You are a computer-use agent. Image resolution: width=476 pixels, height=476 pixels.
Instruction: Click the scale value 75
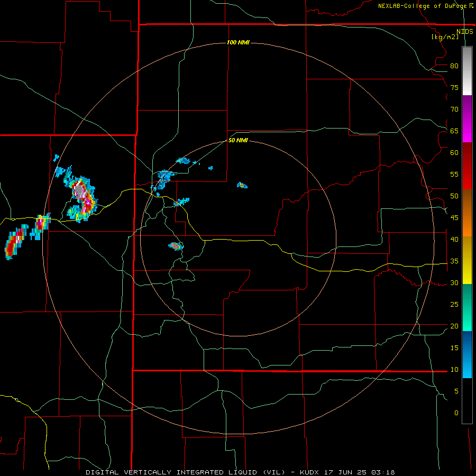coord(454,87)
